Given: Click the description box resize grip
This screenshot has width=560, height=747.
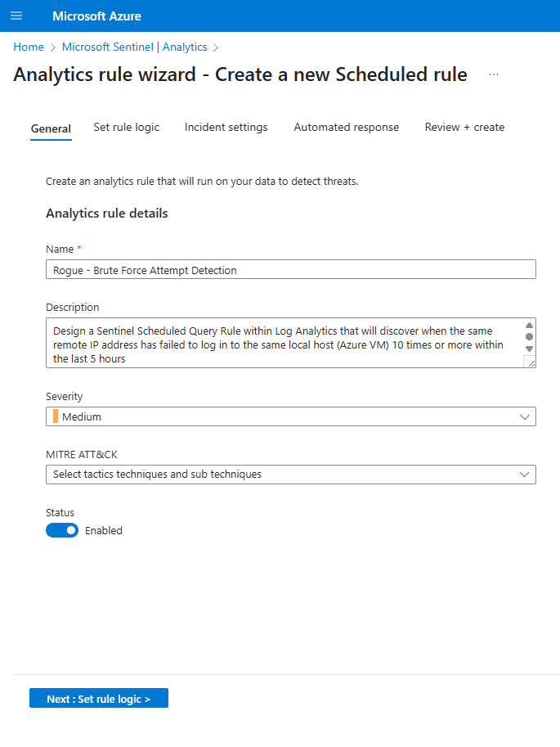Looking at the screenshot, I should click(x=531, y=362).
